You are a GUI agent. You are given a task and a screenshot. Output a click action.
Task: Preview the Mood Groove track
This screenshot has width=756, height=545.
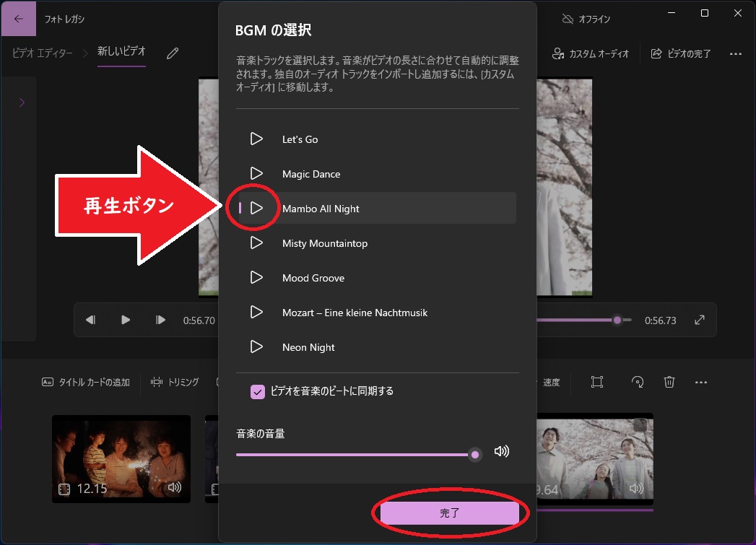point(256,278)
